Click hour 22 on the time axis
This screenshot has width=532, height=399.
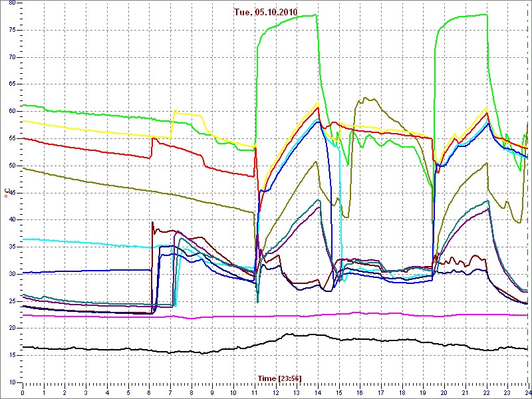tap(486, 392)
